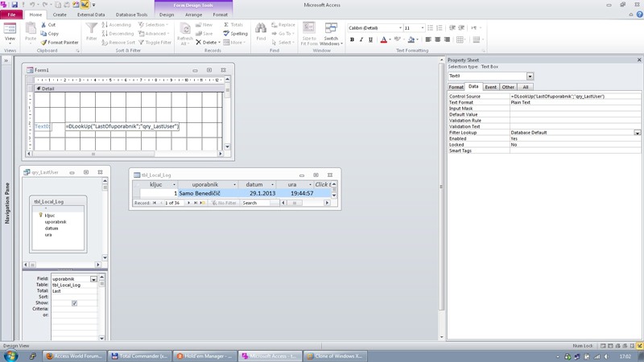
Task: Switch to the Event tab in Property Sheet
Action: [x=490, y=87]
